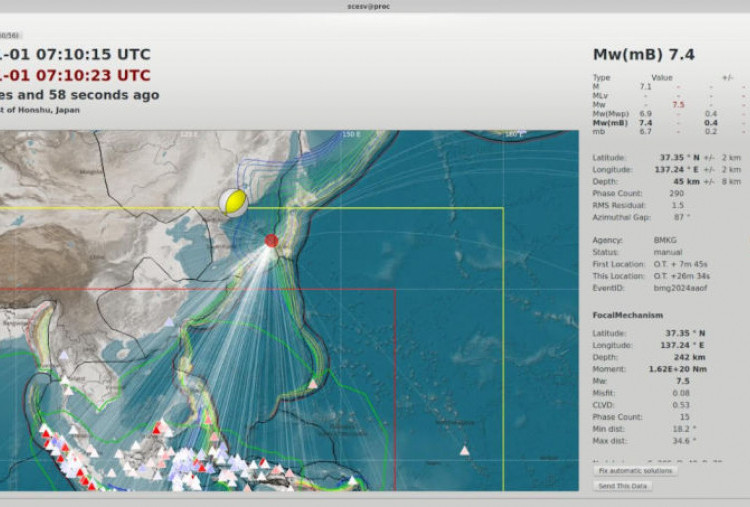Click the FocalMechanism Mw 7.5 value
Image resolution: width=750 pixels, height=507 pixels.
click(683, 381)
